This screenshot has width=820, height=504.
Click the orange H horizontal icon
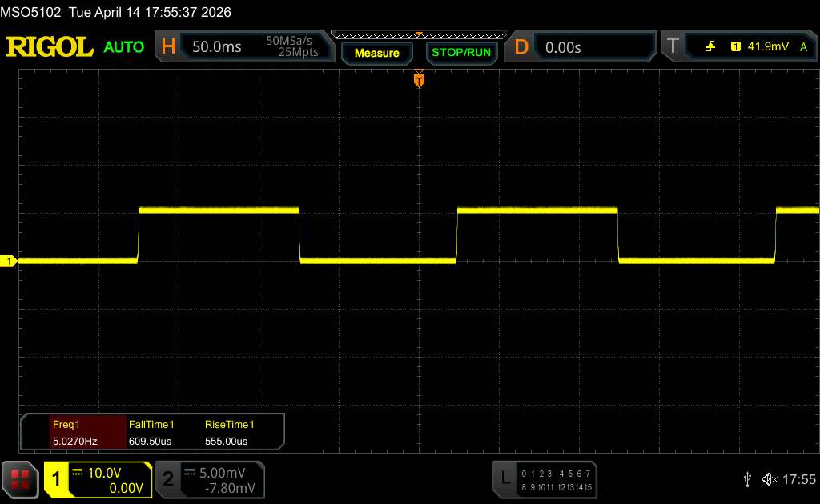168,47
